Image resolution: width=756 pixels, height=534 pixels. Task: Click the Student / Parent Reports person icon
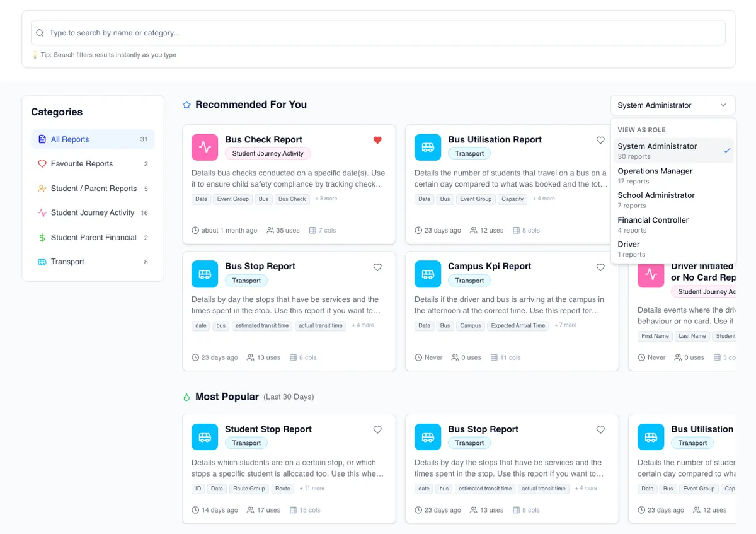[x=42, y=189]
